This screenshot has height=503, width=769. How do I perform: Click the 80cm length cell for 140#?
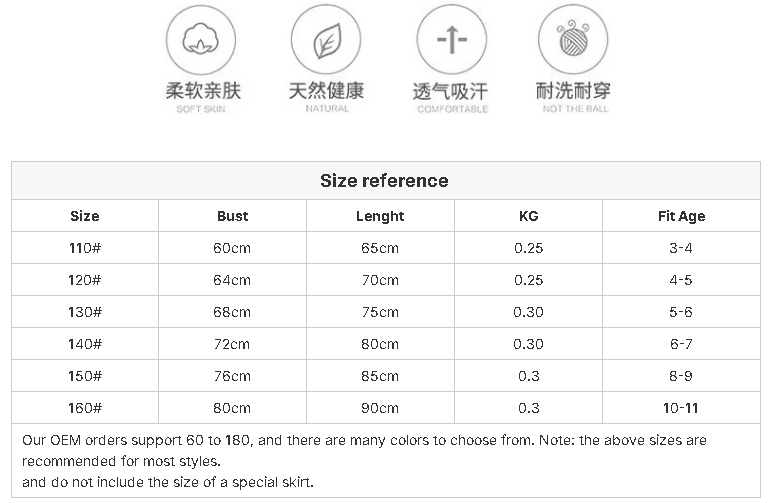click(x=380, y=344)
